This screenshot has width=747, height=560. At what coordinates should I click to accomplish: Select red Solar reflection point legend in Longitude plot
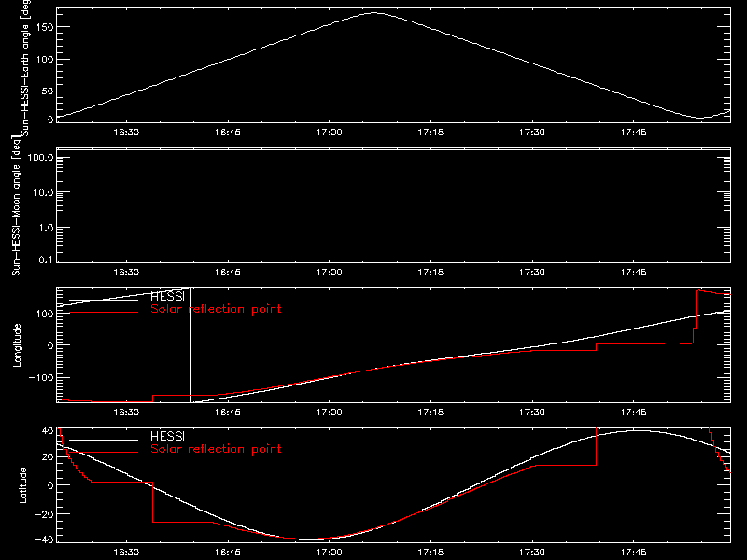pyautogui.click(x=216, y=309)
